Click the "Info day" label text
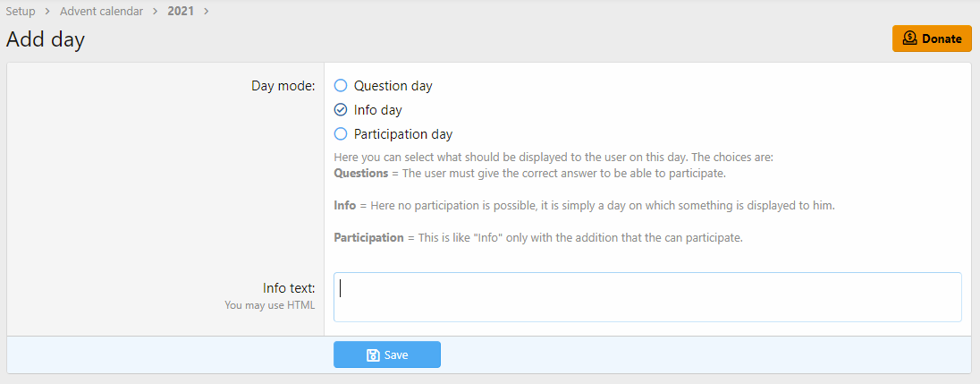 click(x=378, y=110)
